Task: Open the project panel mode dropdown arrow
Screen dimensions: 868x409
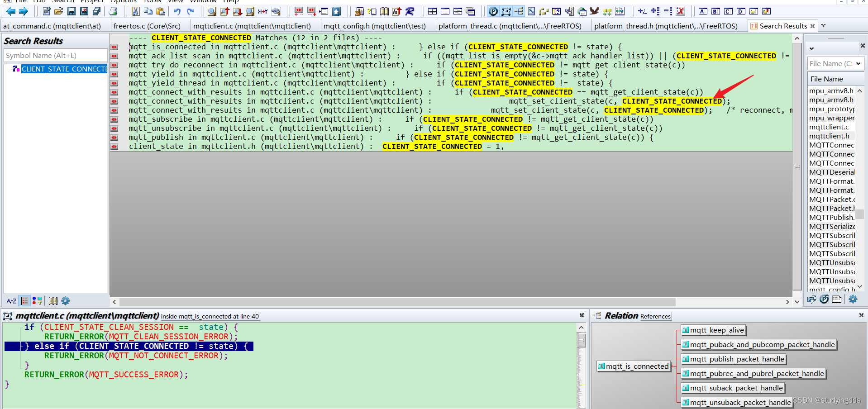Action: tap(812, 48)
